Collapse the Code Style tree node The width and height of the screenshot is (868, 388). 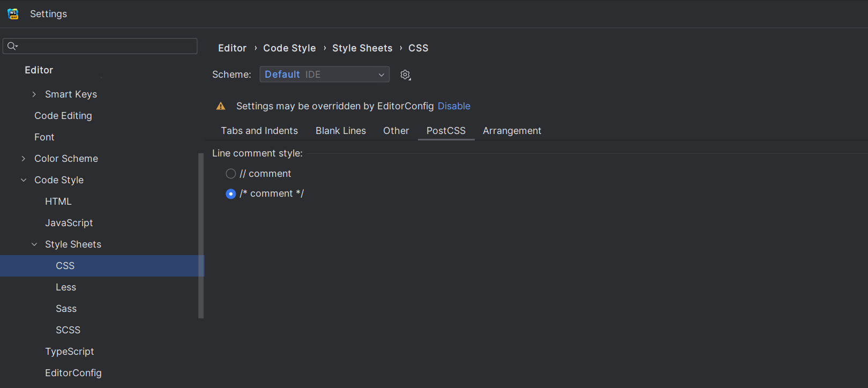24,180
